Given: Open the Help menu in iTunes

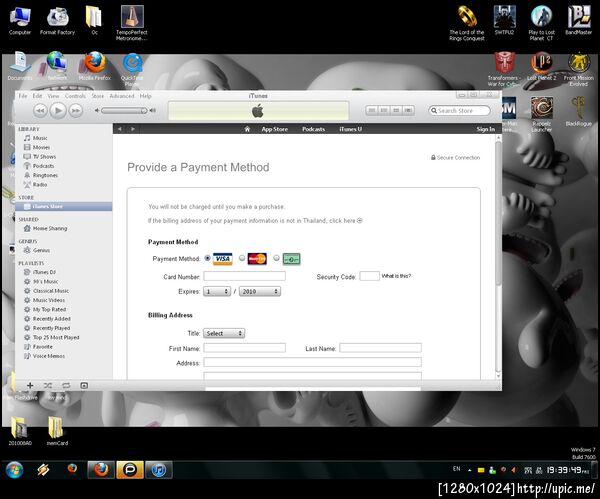Looking at the screenshot, I should click(145, 96).
